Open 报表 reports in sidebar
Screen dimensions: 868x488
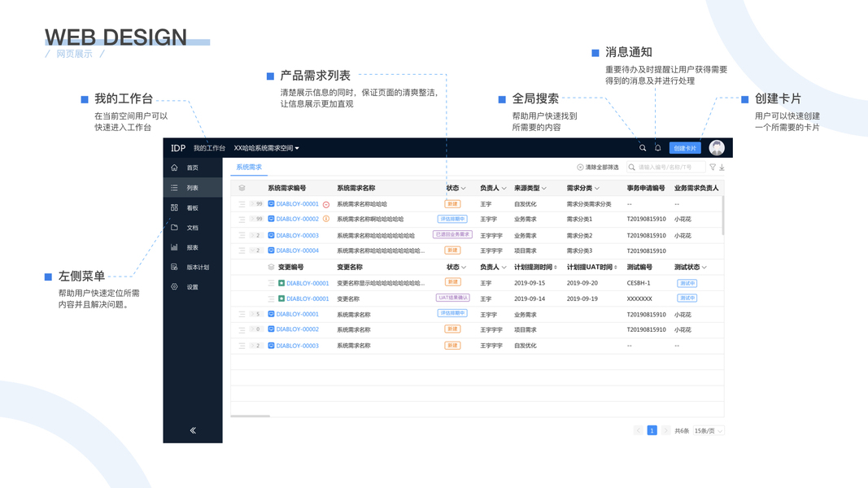193,248
